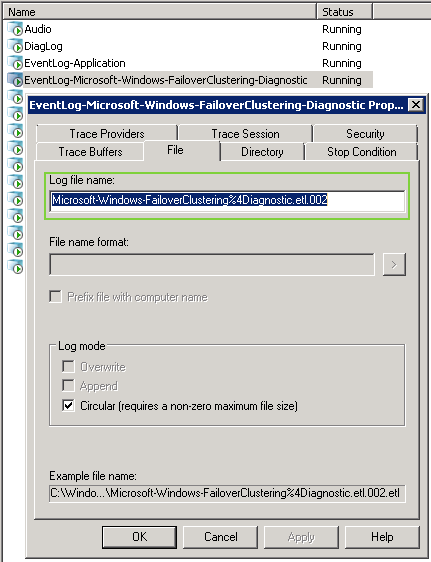431x562 pixels.
Task: Enable the Prefix file with computer name checkbox
Action: coord(56,297)
